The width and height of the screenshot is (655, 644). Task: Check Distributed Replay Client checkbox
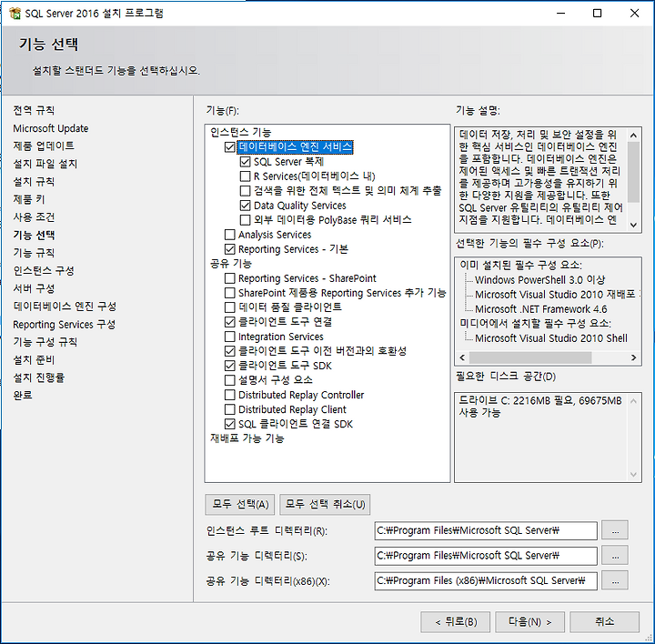(x=230, y=409)
